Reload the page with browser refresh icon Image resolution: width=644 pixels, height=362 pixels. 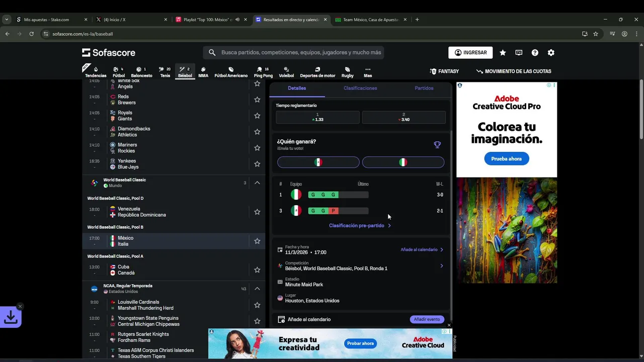pyautogui.click(x=31, y=34)
